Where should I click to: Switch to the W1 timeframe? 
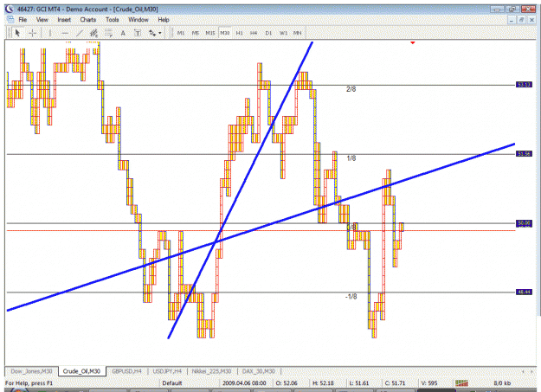coord(283,33)
